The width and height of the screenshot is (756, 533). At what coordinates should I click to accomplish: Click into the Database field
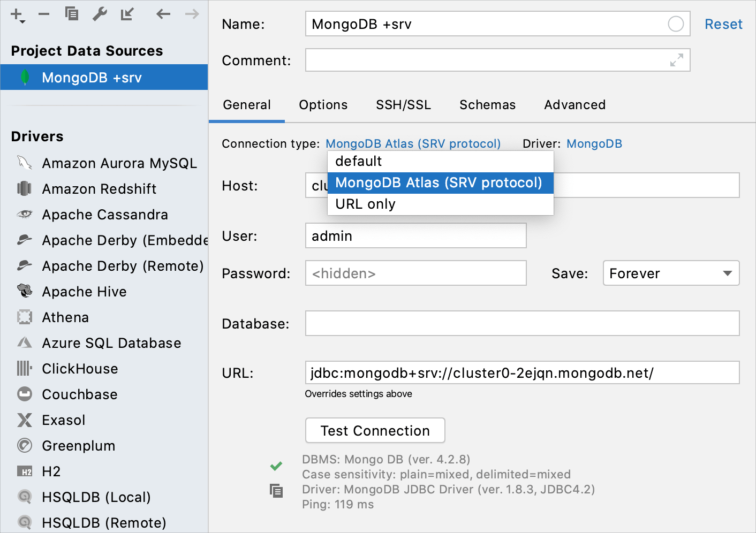point(523,323)
